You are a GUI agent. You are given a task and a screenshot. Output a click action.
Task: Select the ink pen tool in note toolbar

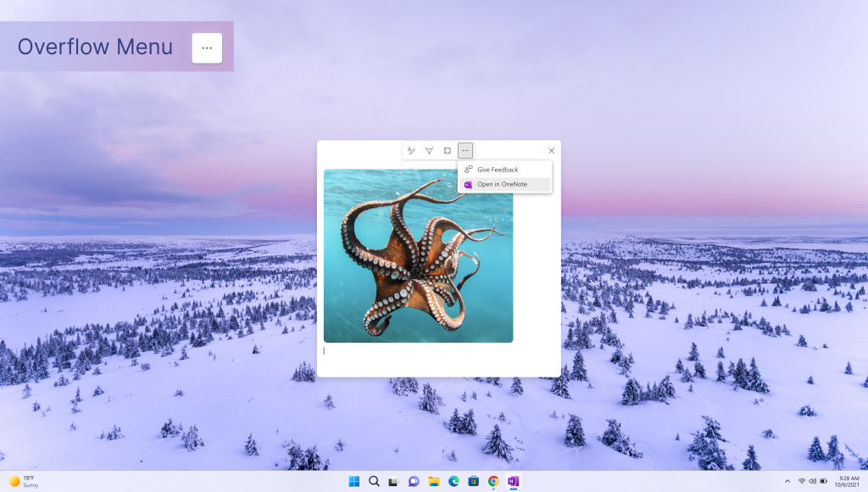pyautogui.click(x=411, y=150)
